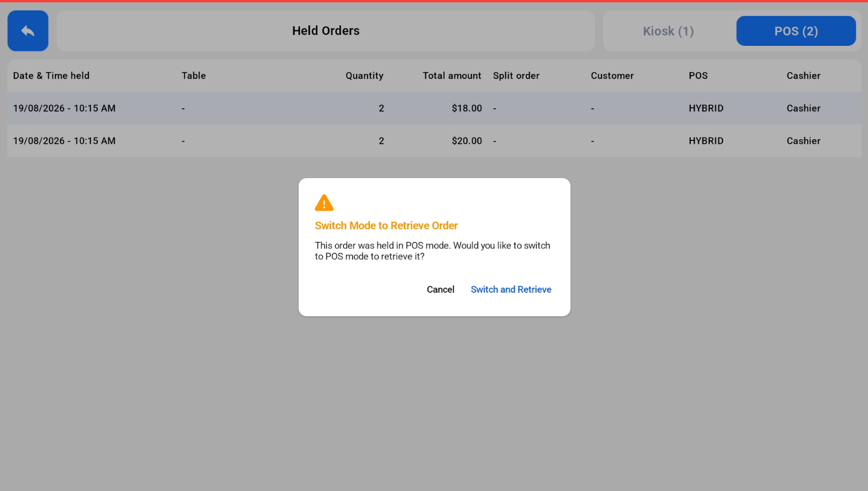Select the held order totaling $20.00
This screenshot has height=491, width=868.
tap(434, 141)
